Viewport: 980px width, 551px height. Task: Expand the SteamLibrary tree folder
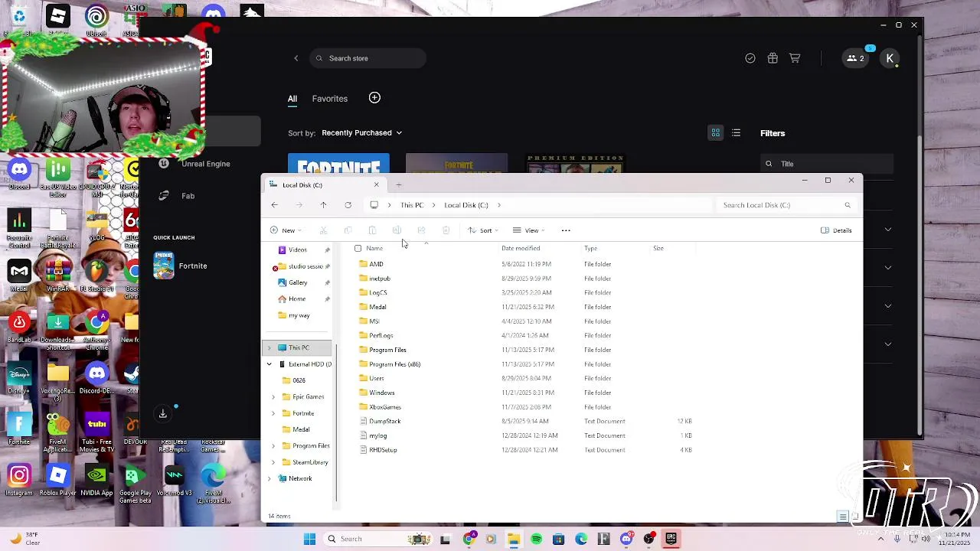coord(273,462)
